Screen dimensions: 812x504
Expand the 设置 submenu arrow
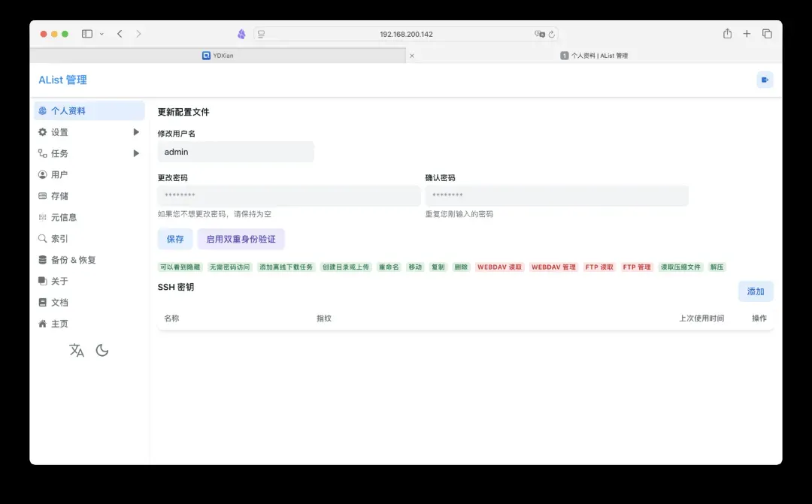click(136, 132)
